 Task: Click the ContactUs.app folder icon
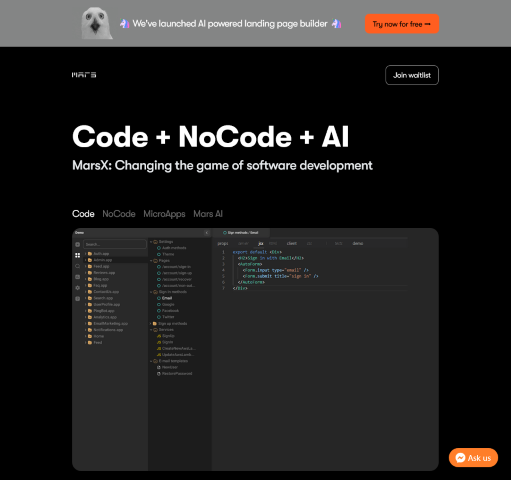click(90, 292)
